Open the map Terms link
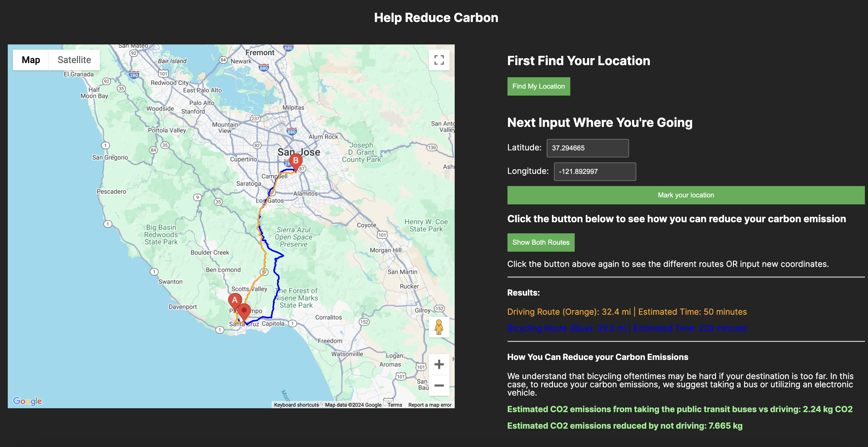 pyautogui.click(x=395, y=405)
